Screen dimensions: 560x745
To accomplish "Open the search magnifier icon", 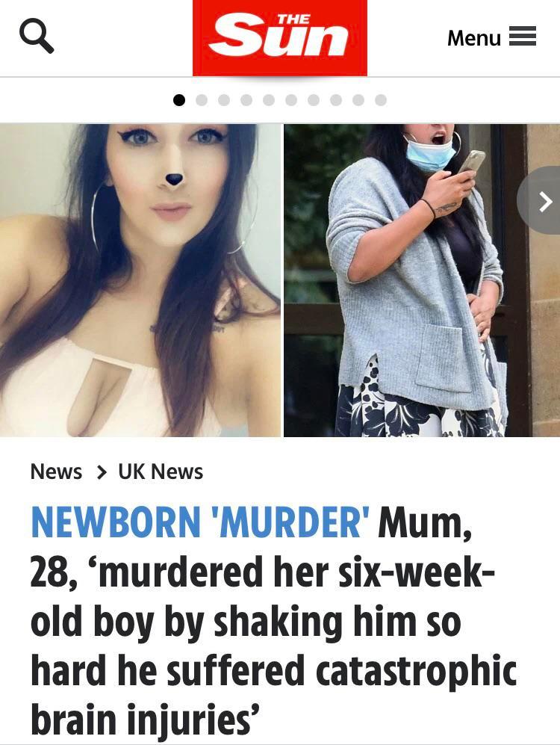I will (x=37, y=37).
